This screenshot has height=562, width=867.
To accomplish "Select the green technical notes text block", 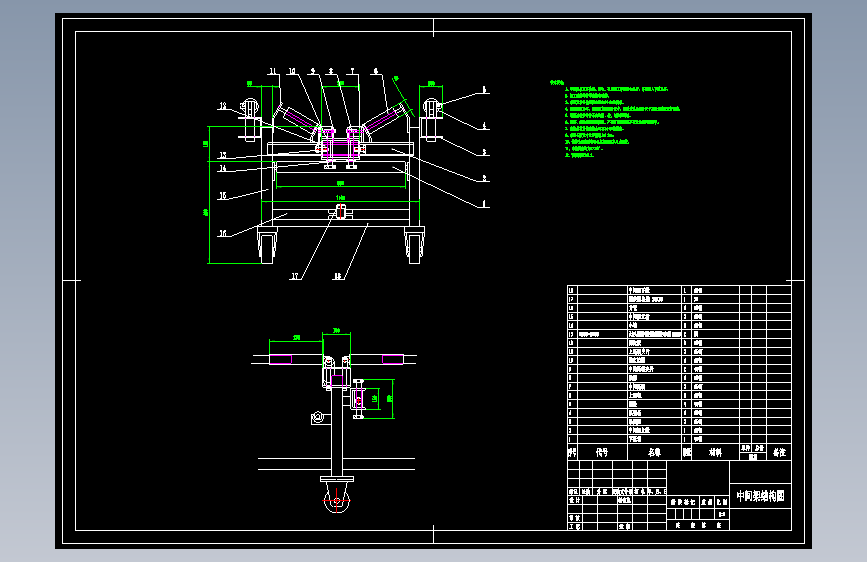I will click(x=615, y=119).
